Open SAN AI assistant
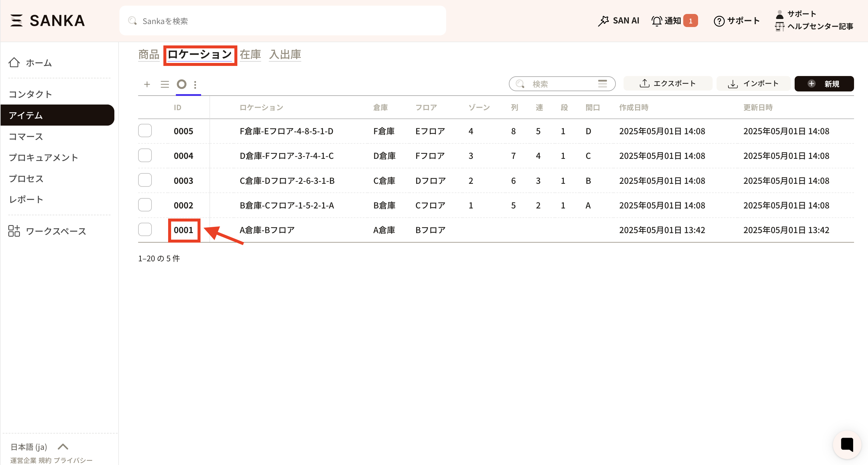This screenshot has width=868, height=465. coord(618,21)
